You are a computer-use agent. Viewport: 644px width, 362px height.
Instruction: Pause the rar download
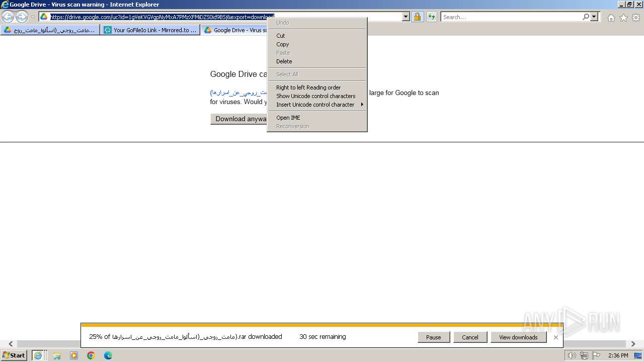(x=433, y=337)
